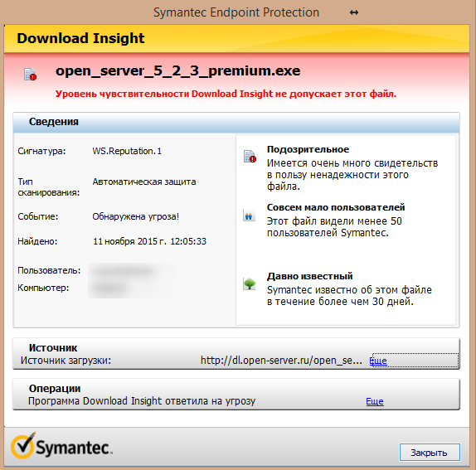Click the Download Insight heading
Screen dimensions: 476x470
[80, 38]
